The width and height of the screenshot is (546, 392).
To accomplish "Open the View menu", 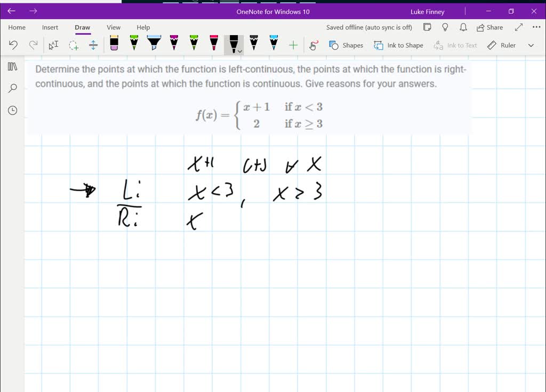I will click(114, 27).
